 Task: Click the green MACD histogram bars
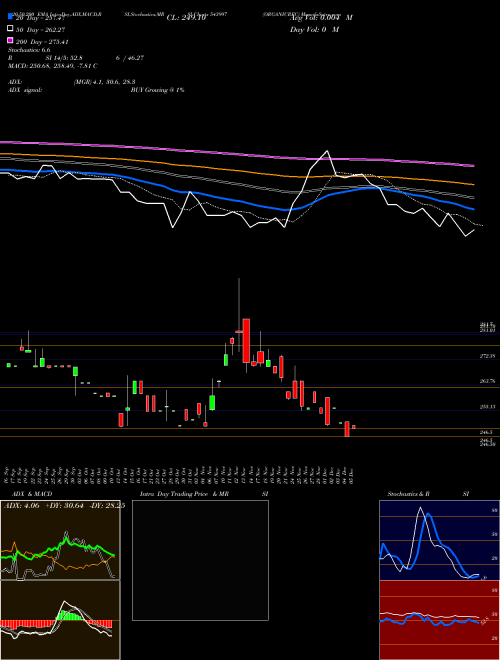[71, 615]
